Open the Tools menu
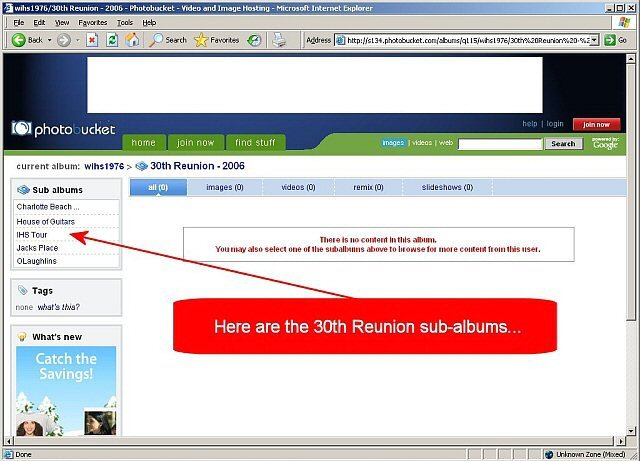640x461 pixels. click(125, 22)
